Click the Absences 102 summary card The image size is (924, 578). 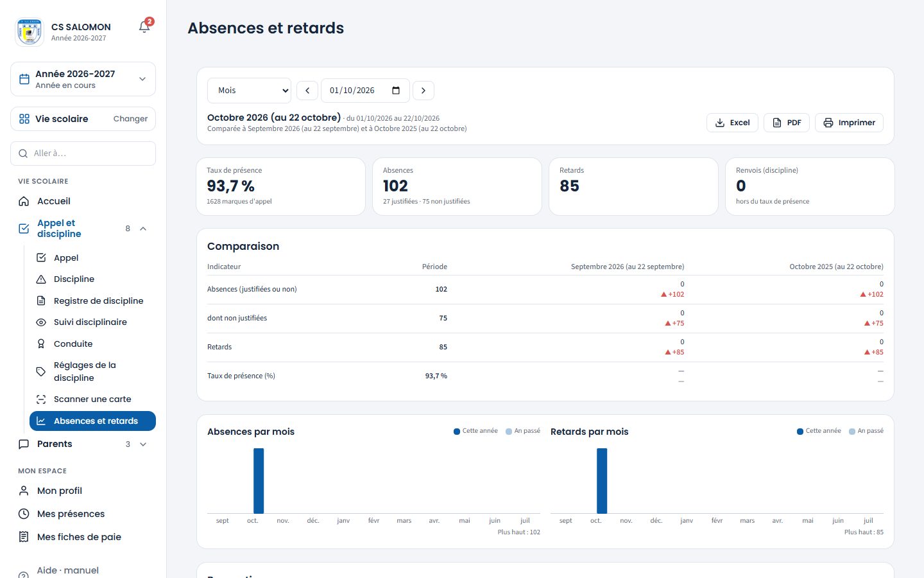(457, 186)
